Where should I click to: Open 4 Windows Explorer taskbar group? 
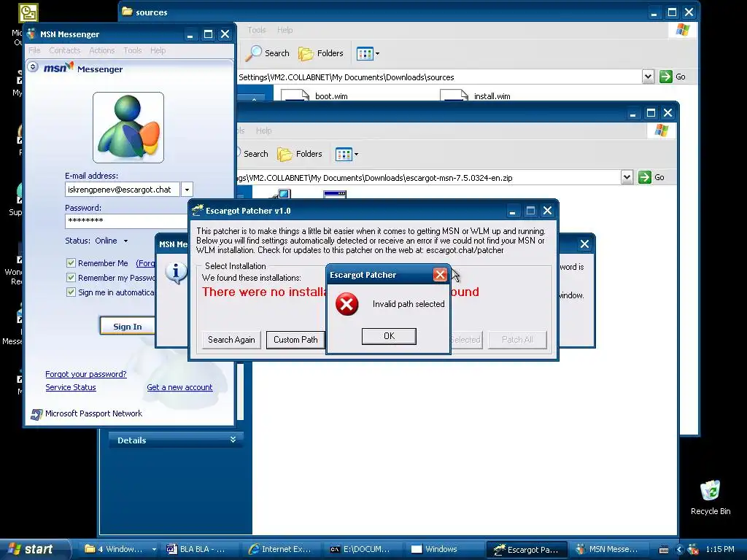pos(120,549)
